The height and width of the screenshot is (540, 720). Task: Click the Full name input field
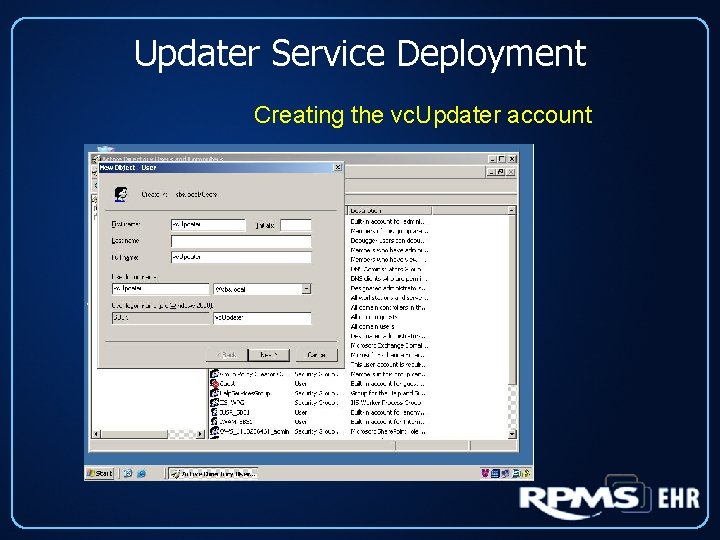click(x=241, y=257)
